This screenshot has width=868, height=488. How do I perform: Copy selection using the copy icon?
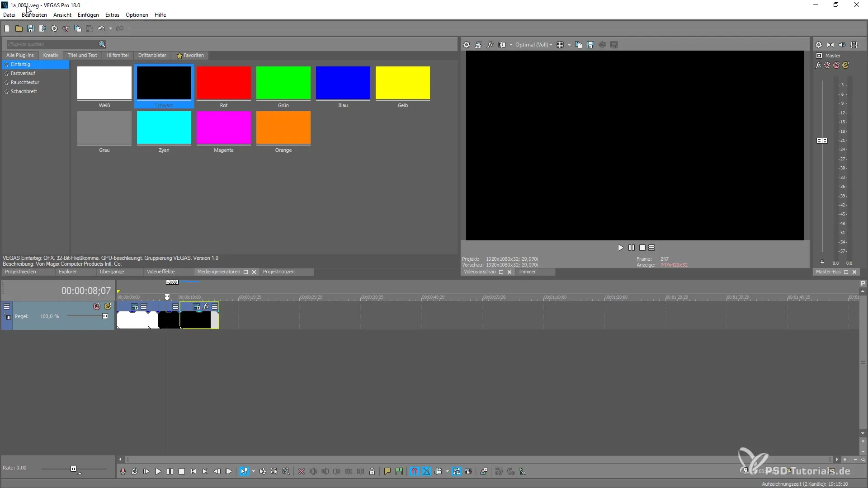coord(78,28)
